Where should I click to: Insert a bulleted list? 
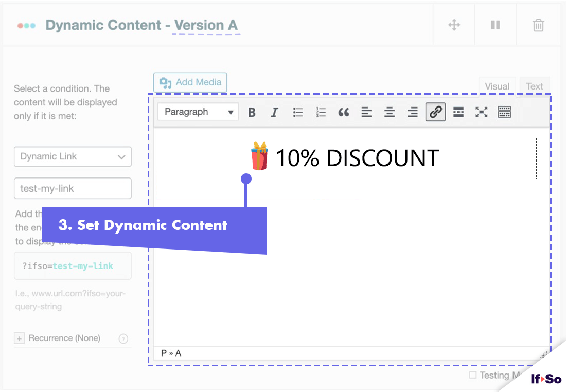297,112
